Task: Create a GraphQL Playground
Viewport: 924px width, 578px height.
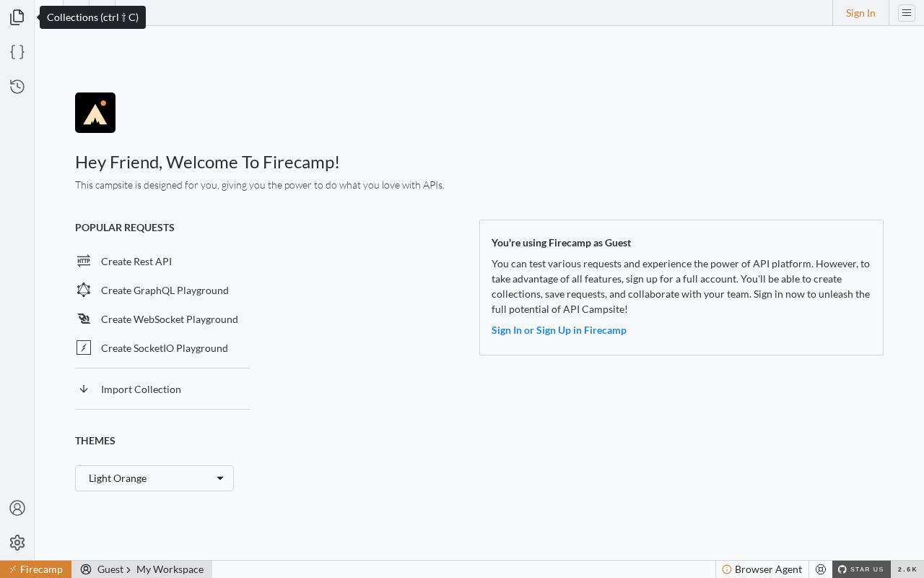Action: [x=165, y=290]
